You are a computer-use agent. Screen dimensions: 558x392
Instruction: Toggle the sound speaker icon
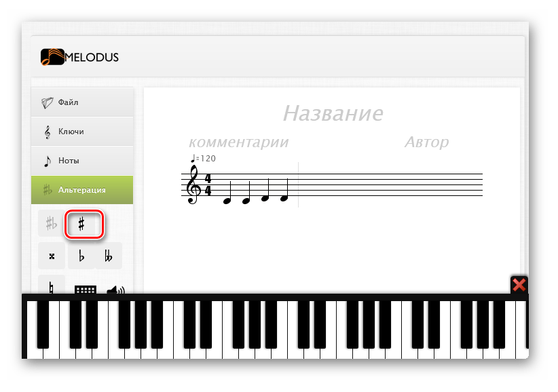[x=115, y=290]
